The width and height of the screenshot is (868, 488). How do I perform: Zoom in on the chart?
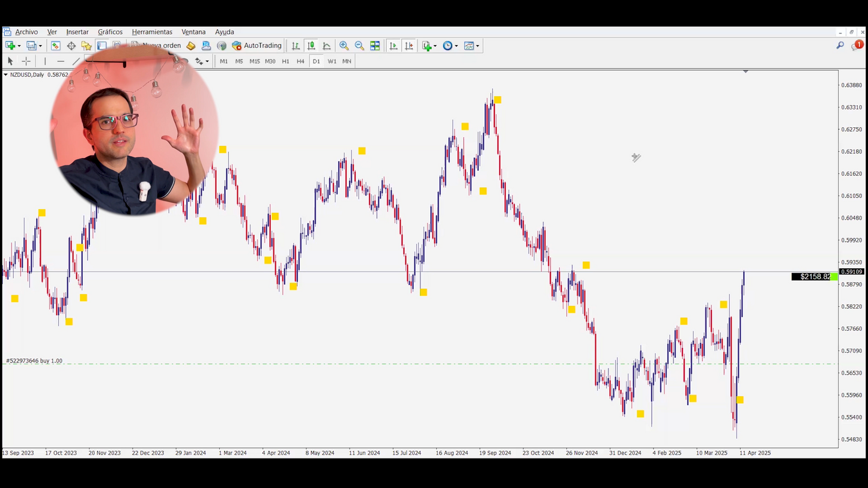344,46
